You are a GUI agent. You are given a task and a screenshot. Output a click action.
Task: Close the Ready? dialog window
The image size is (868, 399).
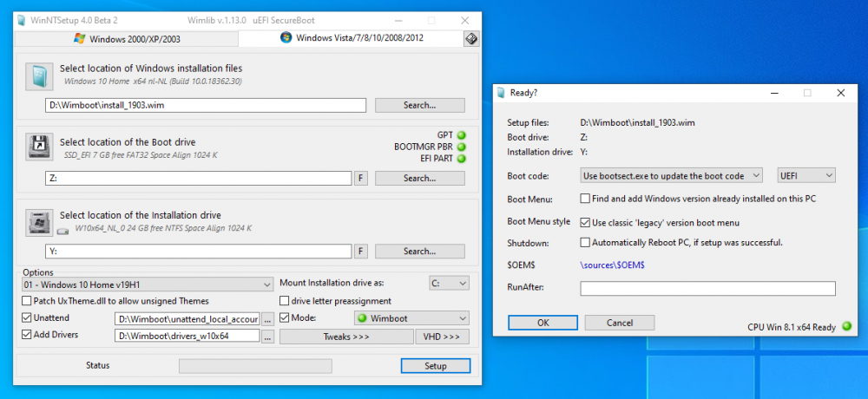[x=841, y=93]
